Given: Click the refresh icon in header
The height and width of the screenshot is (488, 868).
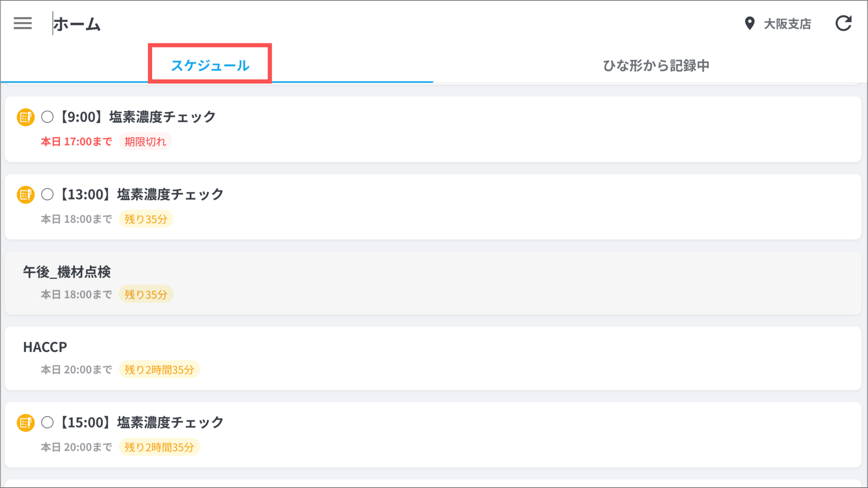Looking at the screenshot, I should [843, 23].
